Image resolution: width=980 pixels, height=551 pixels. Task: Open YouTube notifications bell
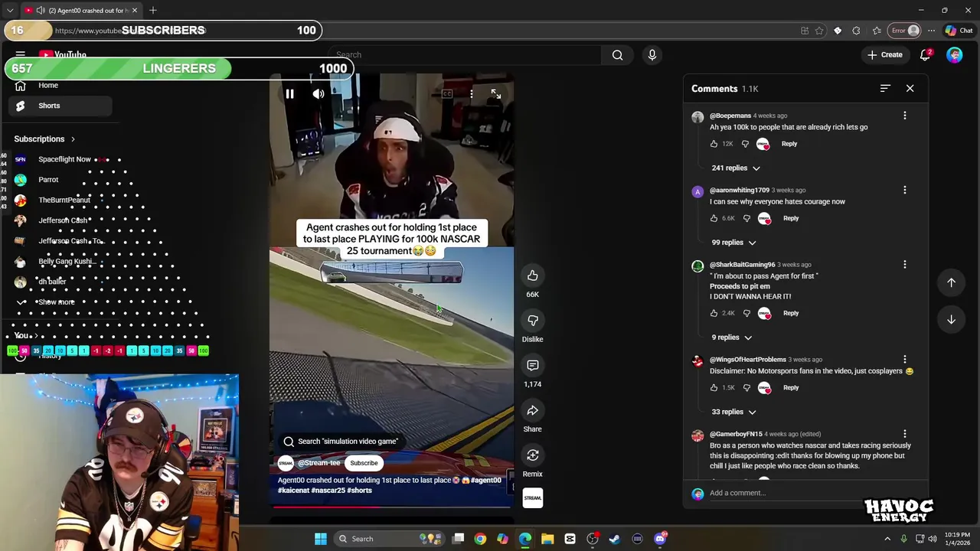click(x=925, y=55)
